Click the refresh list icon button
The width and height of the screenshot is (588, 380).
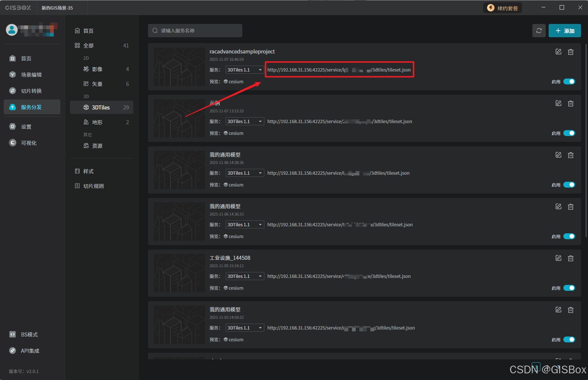tap(539, 31)
